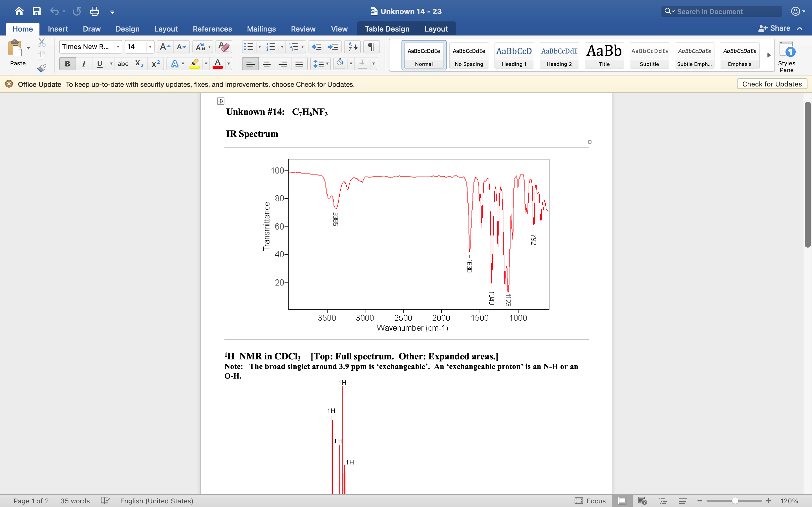
Task: Open the Styles Pane
Action: pos(786,56)
